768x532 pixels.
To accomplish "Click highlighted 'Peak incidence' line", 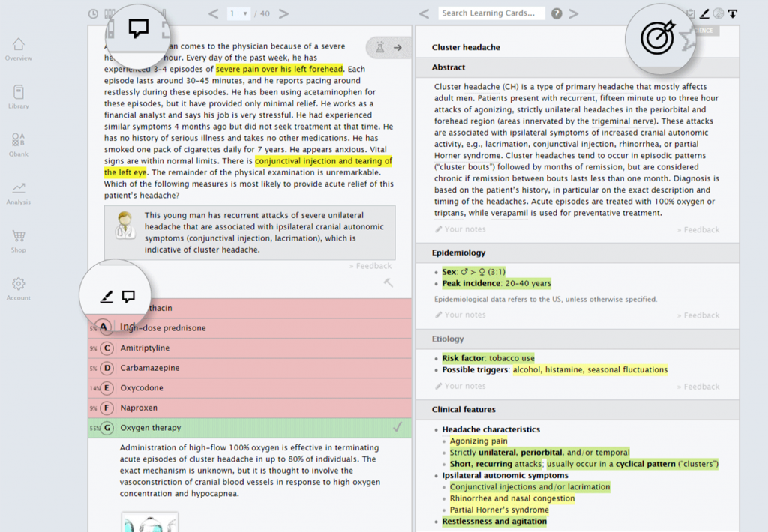I will 496,283.
